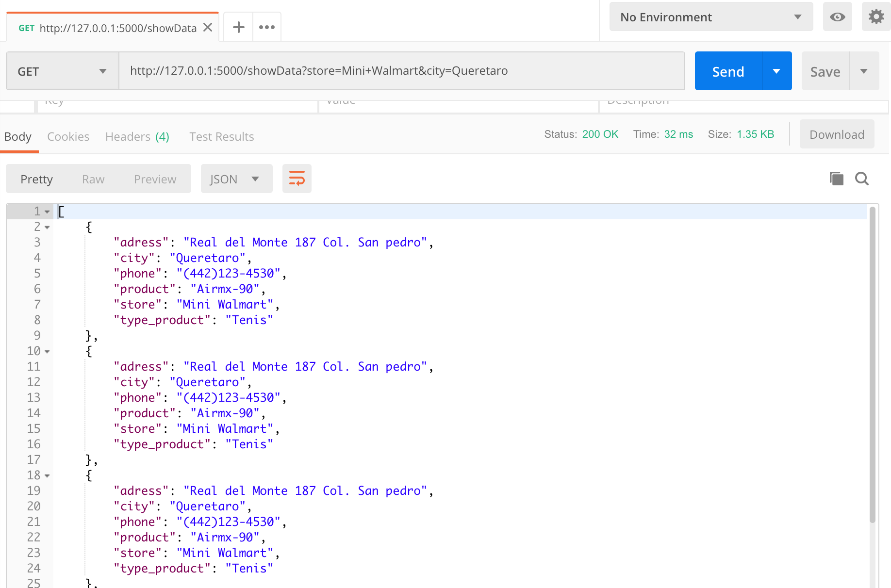891x588 pixels.
Task: Click the "adress" value on line 3
Action: click(x=305, y=243)
